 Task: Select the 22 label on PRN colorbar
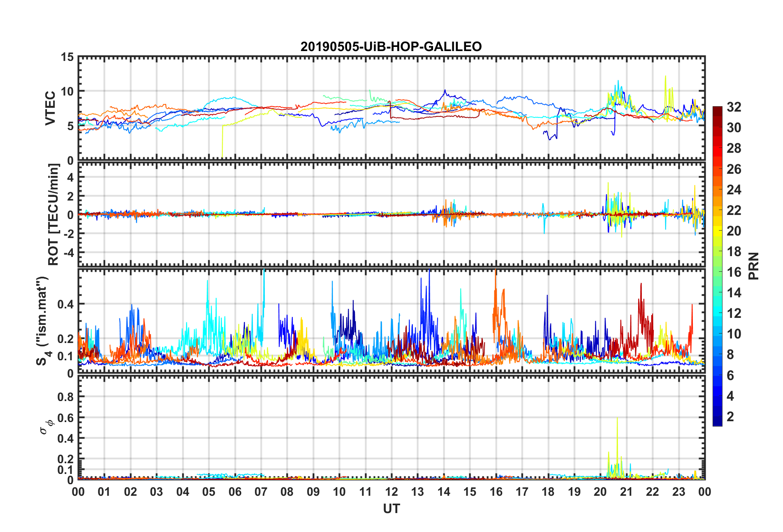[734, 210]
